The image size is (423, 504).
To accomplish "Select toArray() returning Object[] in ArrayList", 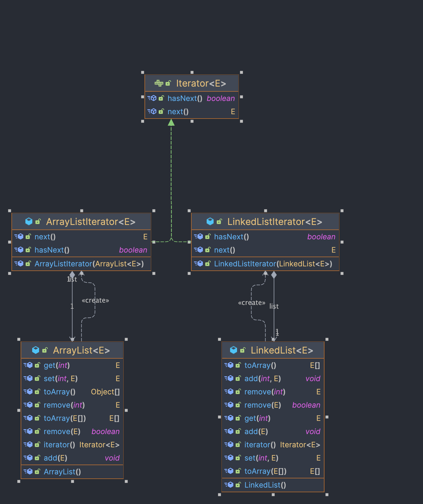I will (72, 392).
